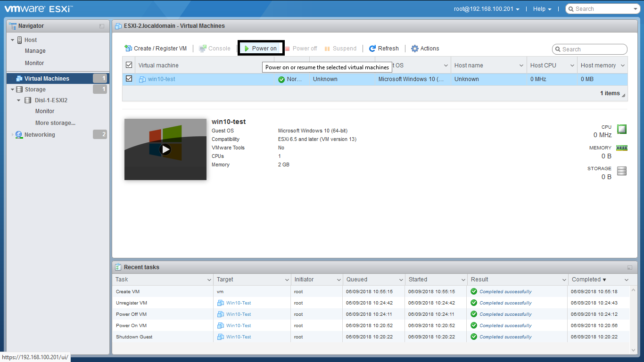Click the CPU chip icon in summary
This screenshot has height=362, width=644.
pos(622,129)
